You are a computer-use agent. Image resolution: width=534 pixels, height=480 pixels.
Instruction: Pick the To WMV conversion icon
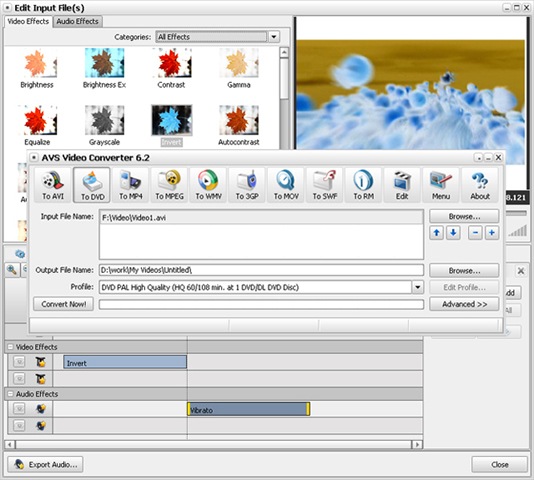(x=208, y=185)
